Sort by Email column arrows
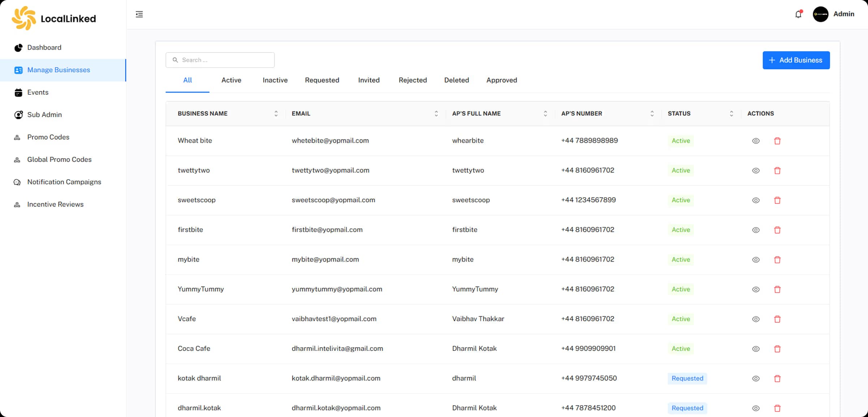 tap(436, 113)
